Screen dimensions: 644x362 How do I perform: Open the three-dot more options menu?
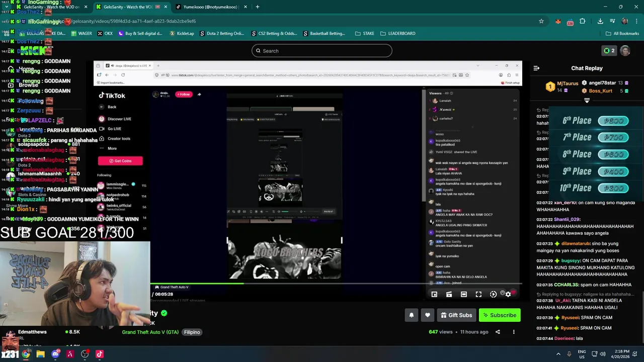[x=514, y=332]
